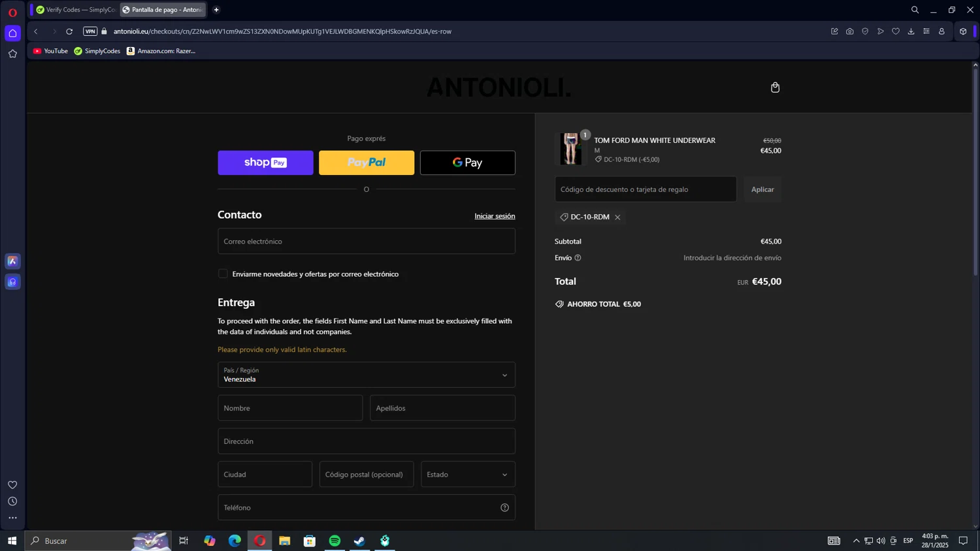The width and height of the screenshot is (980, 551).
Task: Go back with the back arrow
Action: tap(36, 31)
